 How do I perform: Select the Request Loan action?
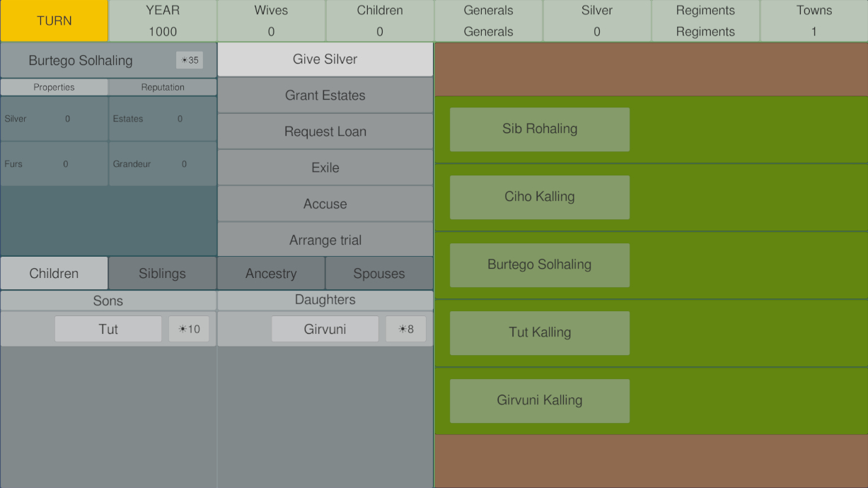coord(325,132)
